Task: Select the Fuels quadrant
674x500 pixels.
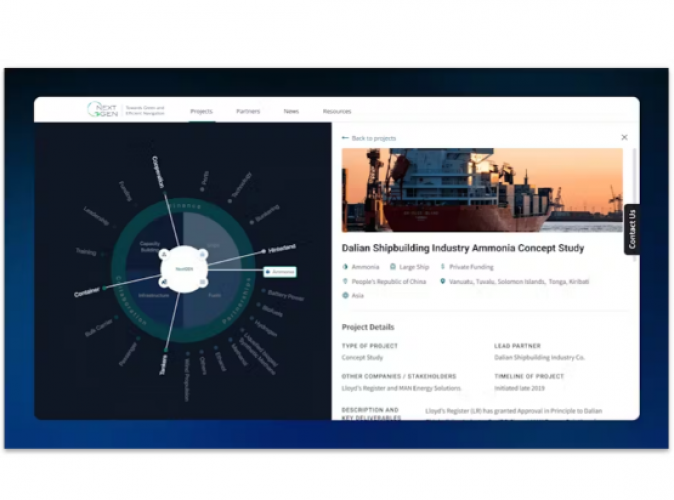Action: [214, 295]
